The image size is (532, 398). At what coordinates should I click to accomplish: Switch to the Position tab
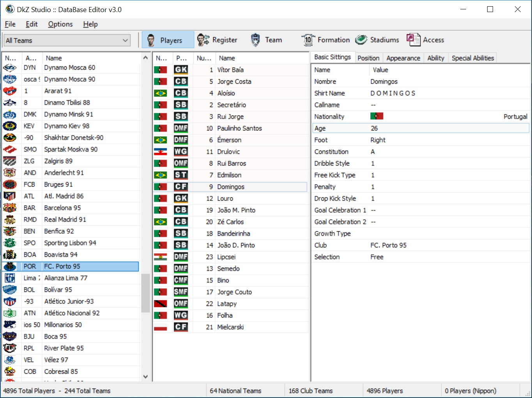pyautogui.click(x=368, y=58)
